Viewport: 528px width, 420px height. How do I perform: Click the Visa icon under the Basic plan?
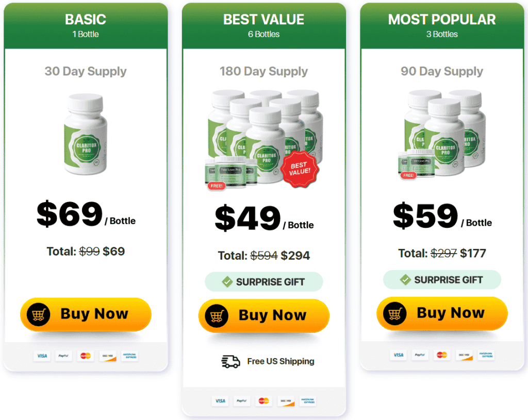tap(41, 356)
